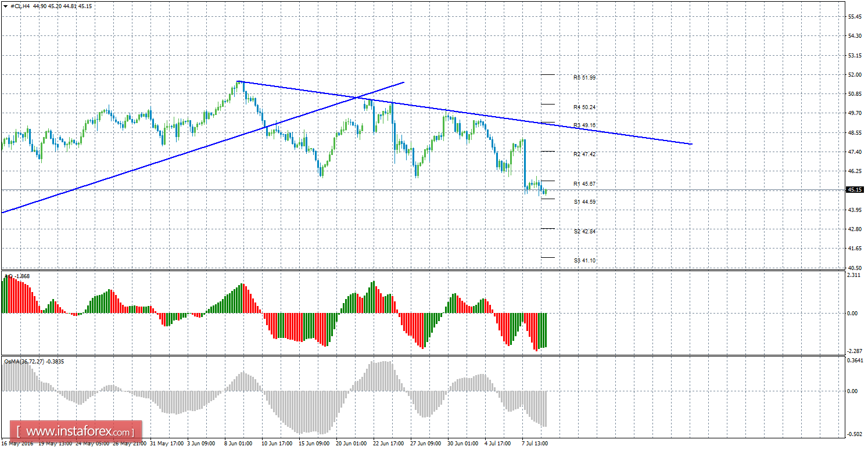
Task: Click the 20 Jun 01:00 time label
Action: (x=350, y=444)
